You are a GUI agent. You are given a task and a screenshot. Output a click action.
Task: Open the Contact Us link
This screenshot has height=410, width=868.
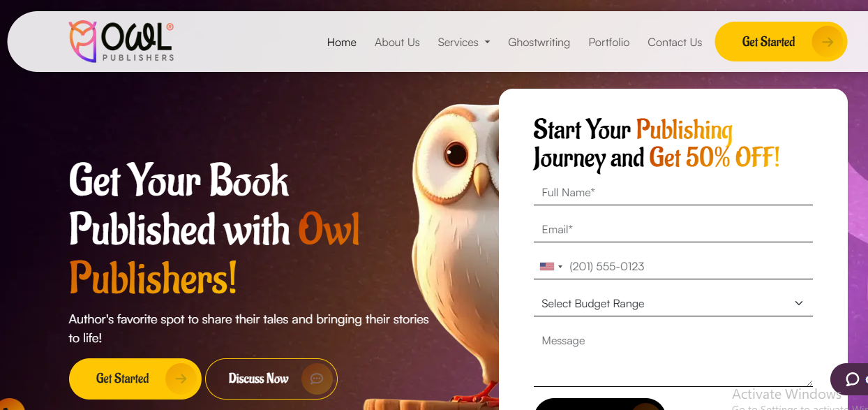[675, 42]
